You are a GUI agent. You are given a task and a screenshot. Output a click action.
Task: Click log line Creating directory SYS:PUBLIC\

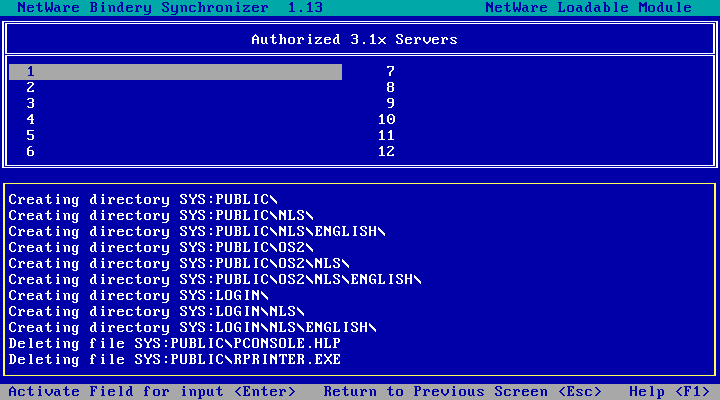tap(143, 200)
